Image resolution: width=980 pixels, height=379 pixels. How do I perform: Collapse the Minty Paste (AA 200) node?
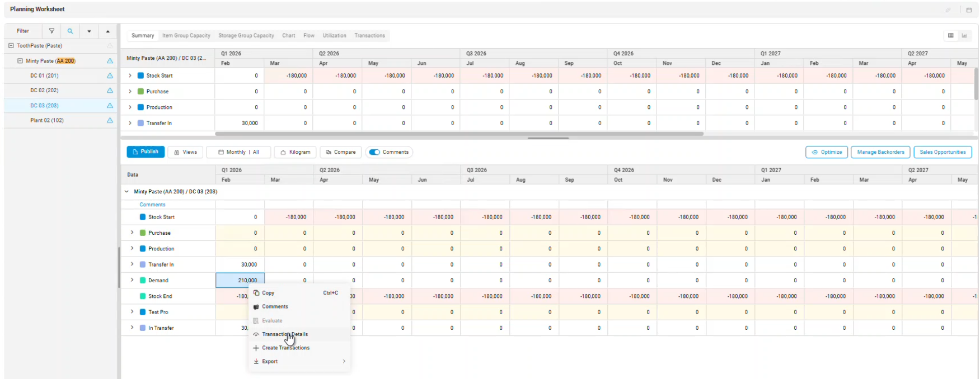coord(20,61)
